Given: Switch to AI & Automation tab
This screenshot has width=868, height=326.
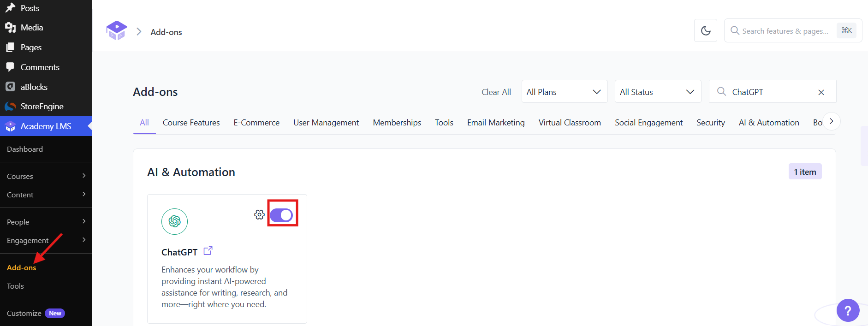Looking at the screenshot, I should pyautogui.click(x=769, y=122).
